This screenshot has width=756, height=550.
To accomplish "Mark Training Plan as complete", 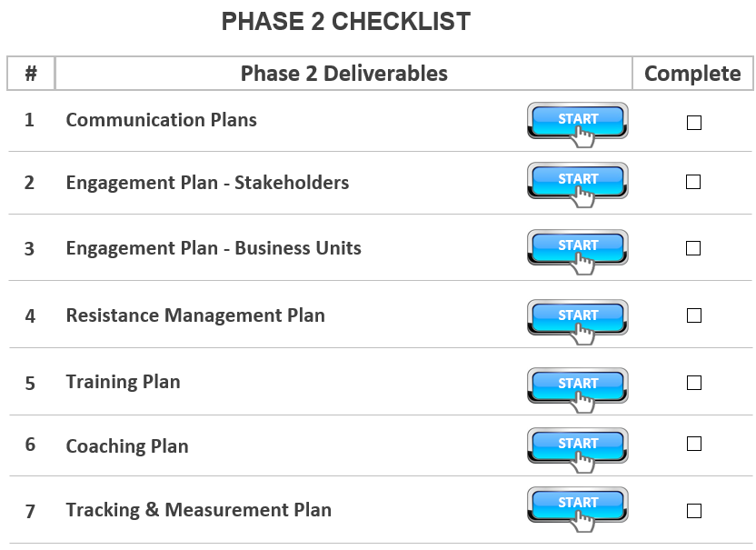I will click(x=694, y=383).
